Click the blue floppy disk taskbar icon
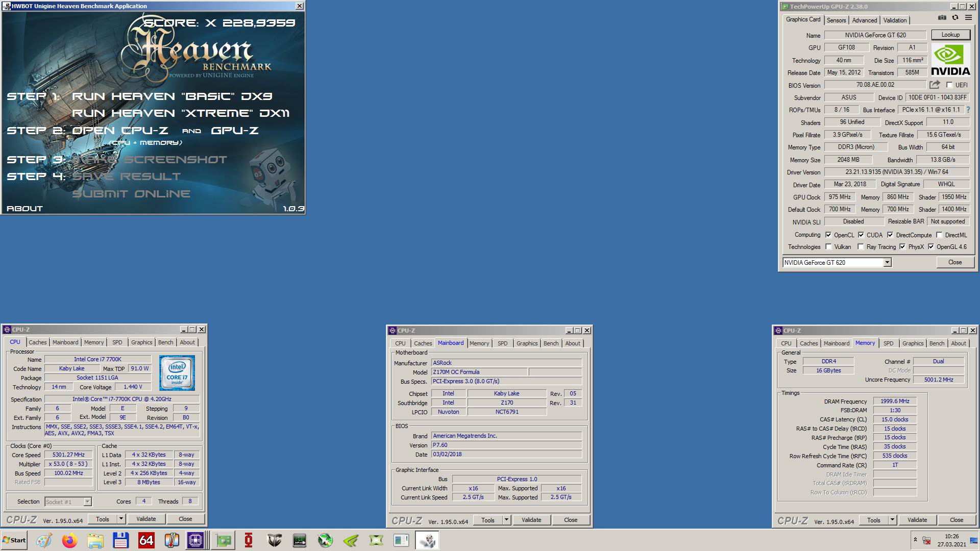The image size is (980, 551). point(120,540)
